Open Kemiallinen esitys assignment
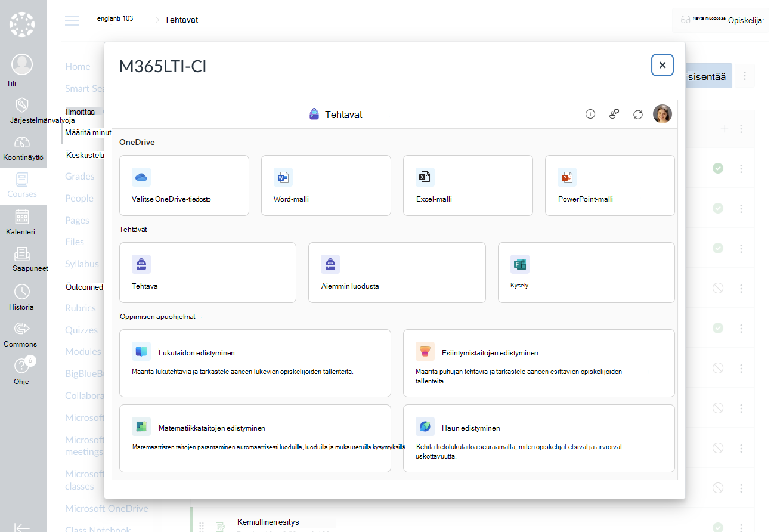Image resolution: width=774 pixels, height=532 pixels. pos(268,522)
